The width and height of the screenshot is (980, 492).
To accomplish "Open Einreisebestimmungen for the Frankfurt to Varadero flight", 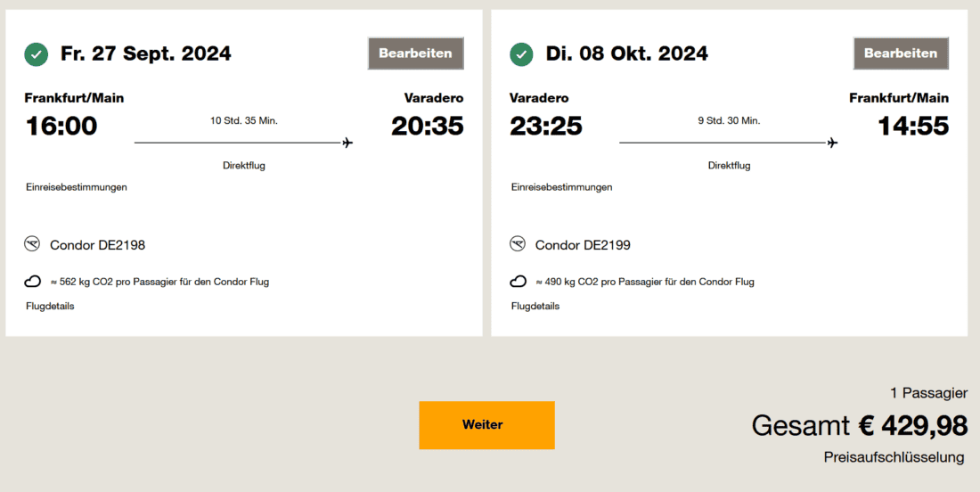I will click(76, 187).
